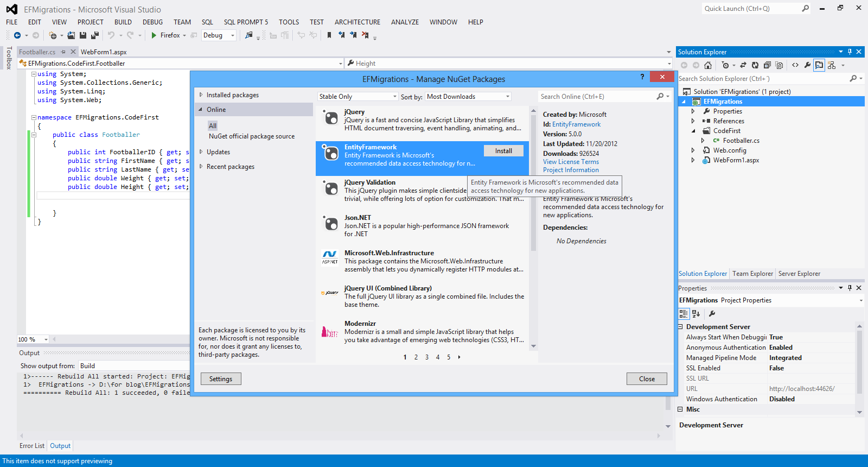This screenshot has height=467, width=868.
Task: Open the 100 % zoom dropdown
Action: click(x=46, y=339)
